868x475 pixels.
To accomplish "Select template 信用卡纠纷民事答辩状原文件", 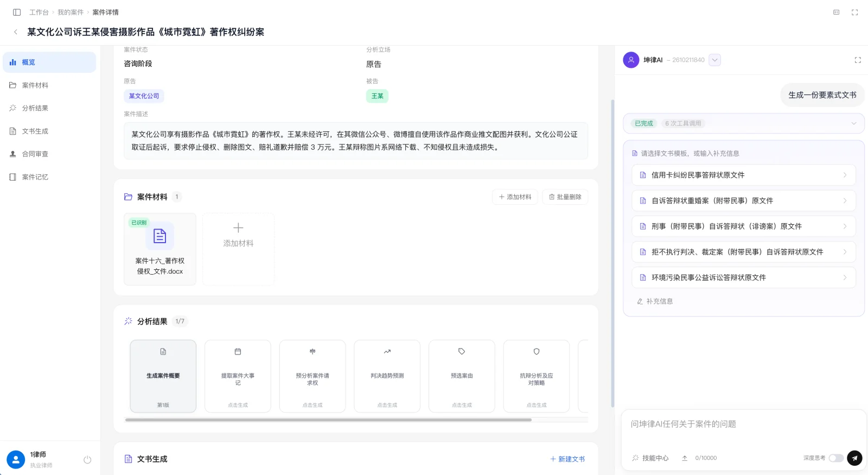I will click(744, 175).
